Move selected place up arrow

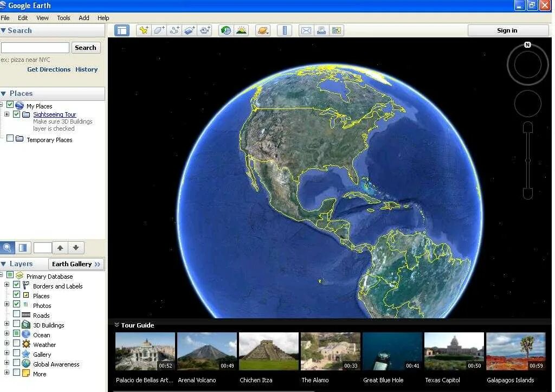[x=60, y=248]
